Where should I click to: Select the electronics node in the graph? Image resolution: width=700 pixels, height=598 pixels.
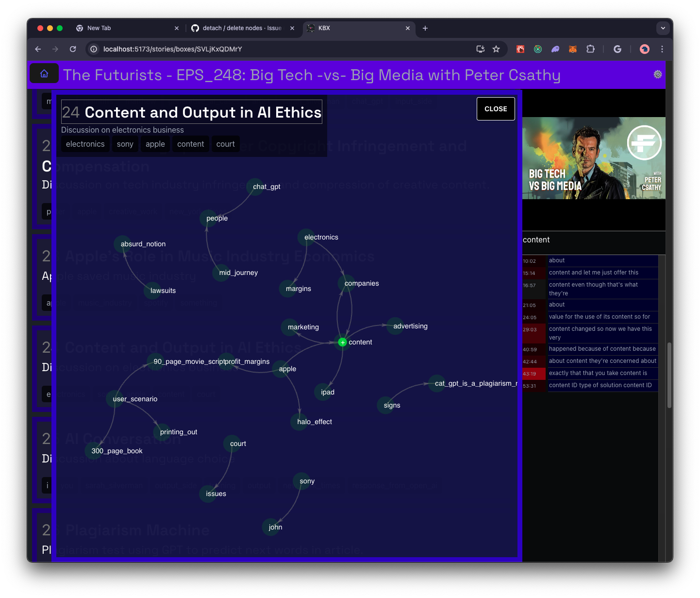[307, 237]
